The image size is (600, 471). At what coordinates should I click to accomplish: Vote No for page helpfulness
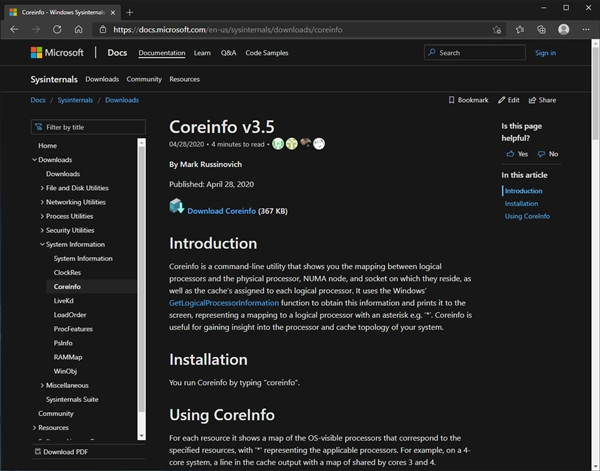[x=548, y=154]
